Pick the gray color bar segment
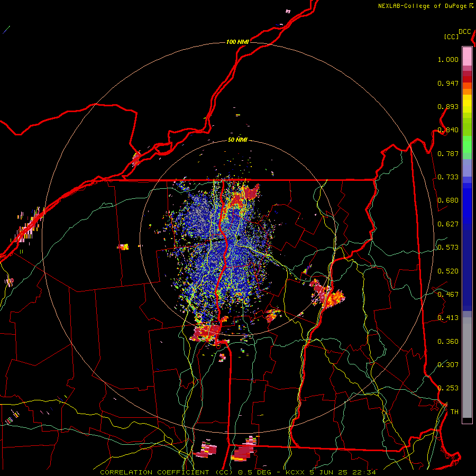476x476 pixels. point(467,368)
